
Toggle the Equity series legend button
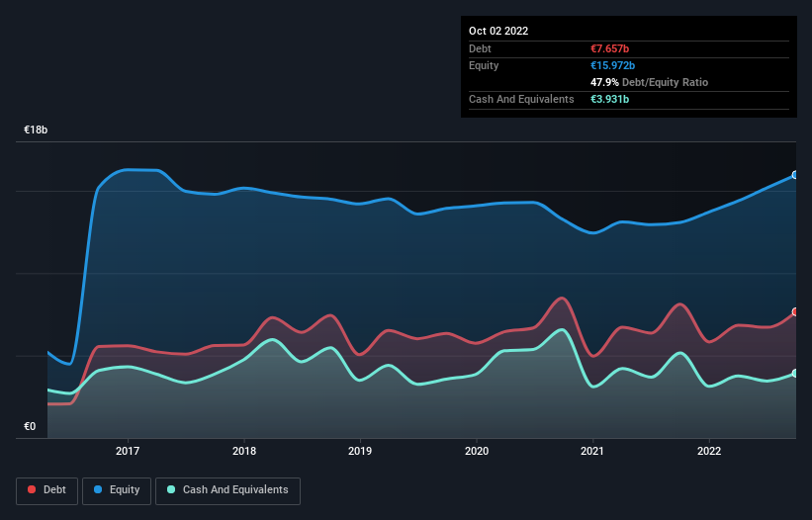point(117,490)
